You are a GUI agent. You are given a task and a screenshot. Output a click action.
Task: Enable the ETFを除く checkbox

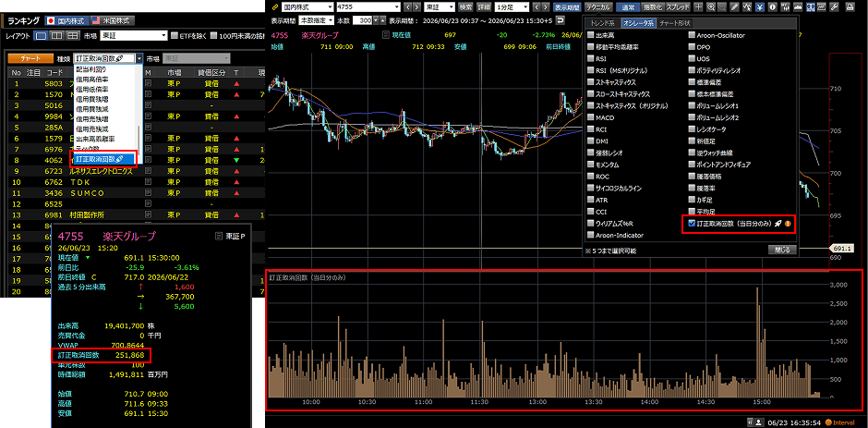(x=174, y=35)
